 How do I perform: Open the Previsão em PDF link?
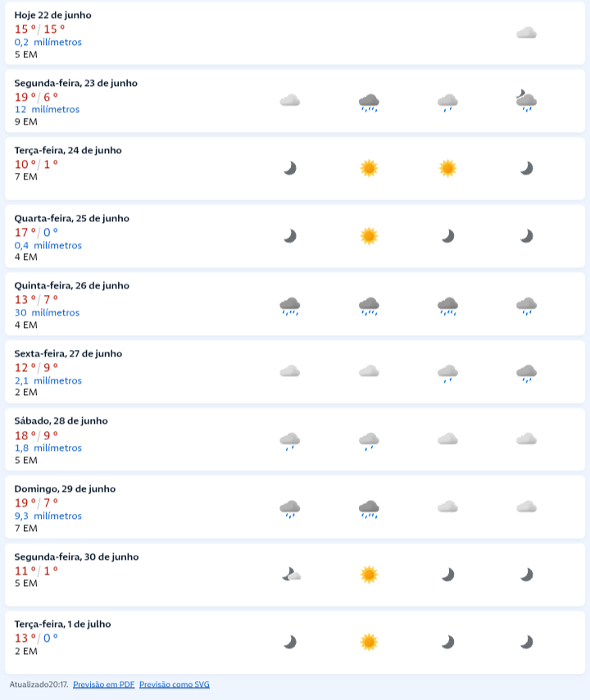pos(103,684)
